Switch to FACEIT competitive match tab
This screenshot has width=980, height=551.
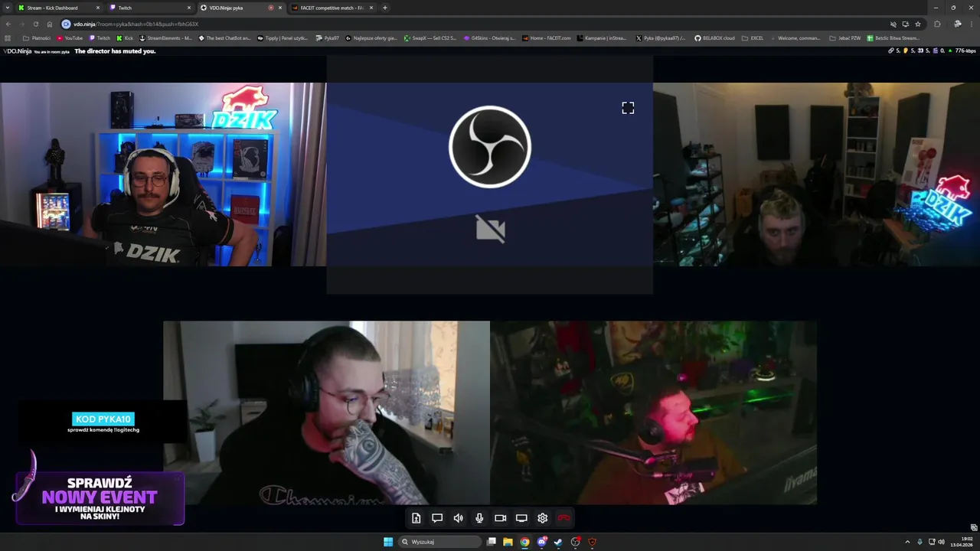click(x=332, y=8)
